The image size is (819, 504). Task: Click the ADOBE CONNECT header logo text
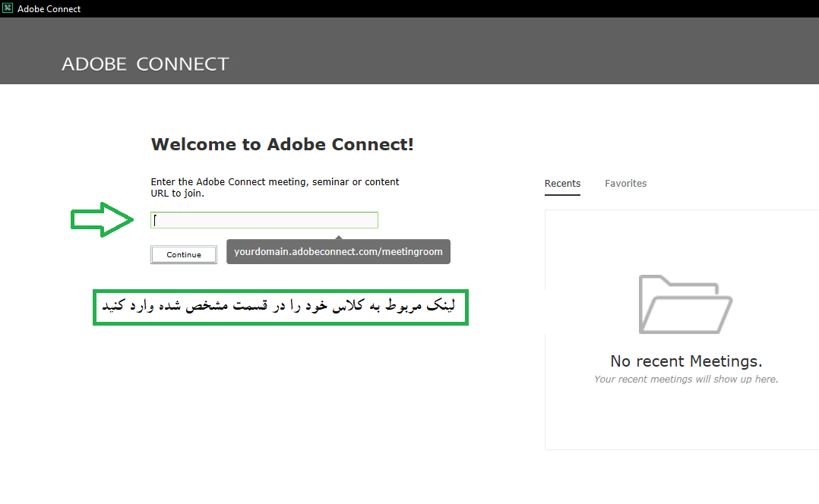click(x=145, y=65)
